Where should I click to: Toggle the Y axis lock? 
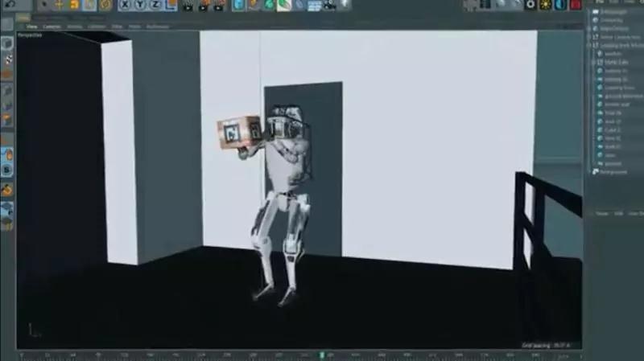click(142, 5)
